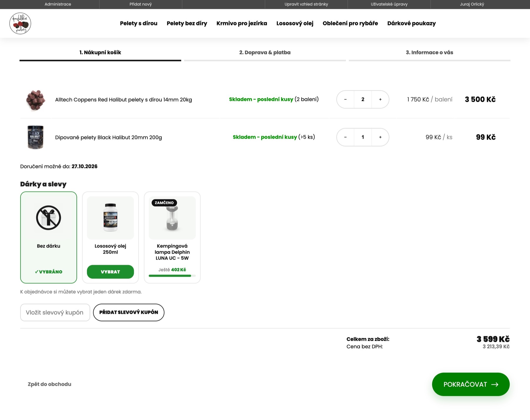The image size is (530, 420).
Task: Open Uživatelské úpravy in admin bar
Action: pos(389,4)
